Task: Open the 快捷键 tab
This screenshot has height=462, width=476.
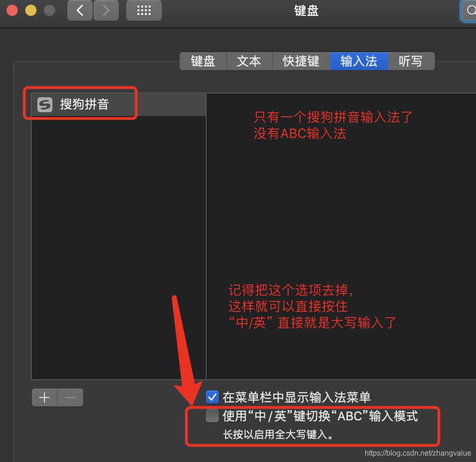Action: coord(301,61)
